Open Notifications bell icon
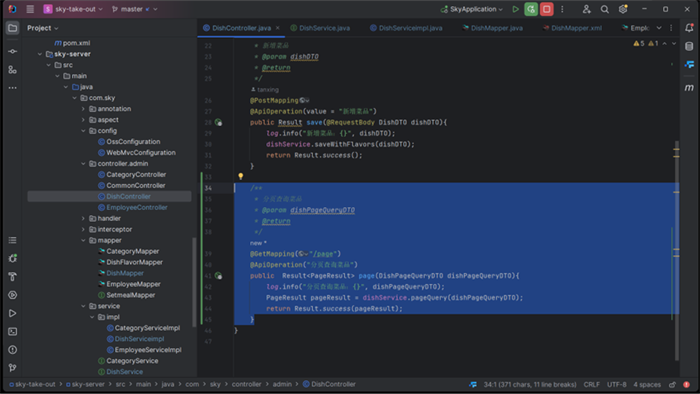 689,28
